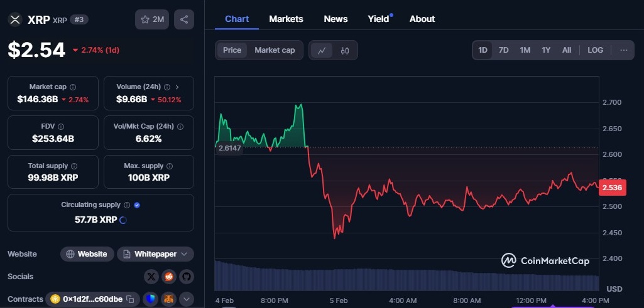Open the X (Twitter) social link
The height and width of the screenshot is (308, 644).
click(151, 277)
